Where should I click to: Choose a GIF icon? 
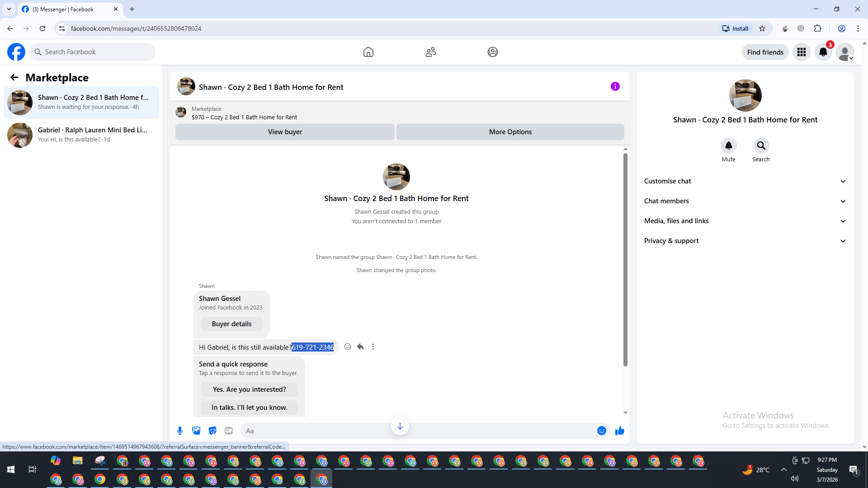[x=229, y=431]
